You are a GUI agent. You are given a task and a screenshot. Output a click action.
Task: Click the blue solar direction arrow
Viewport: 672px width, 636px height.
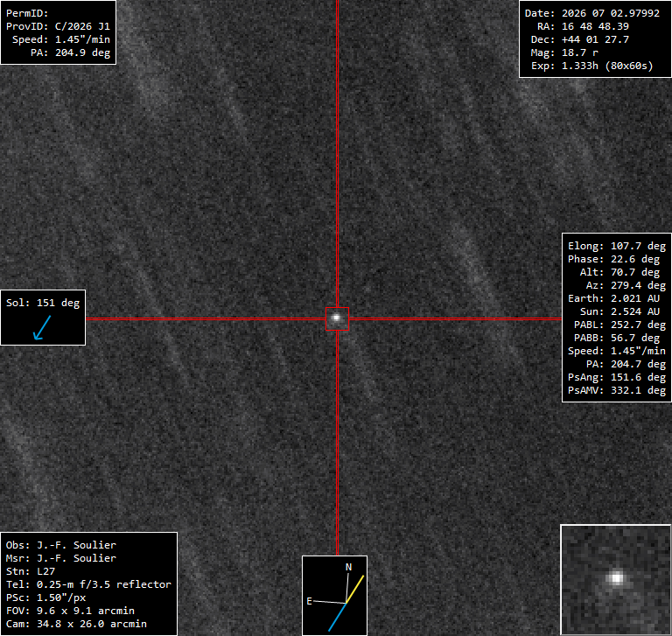42,328
